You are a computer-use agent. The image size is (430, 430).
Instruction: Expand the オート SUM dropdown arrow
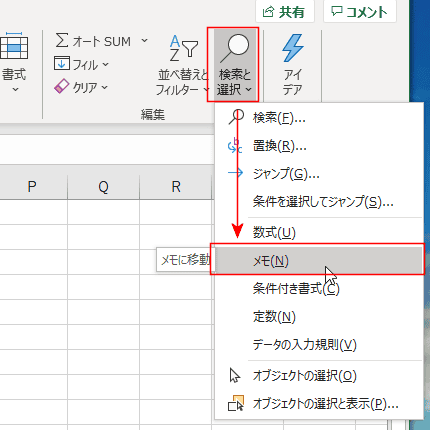144,41
